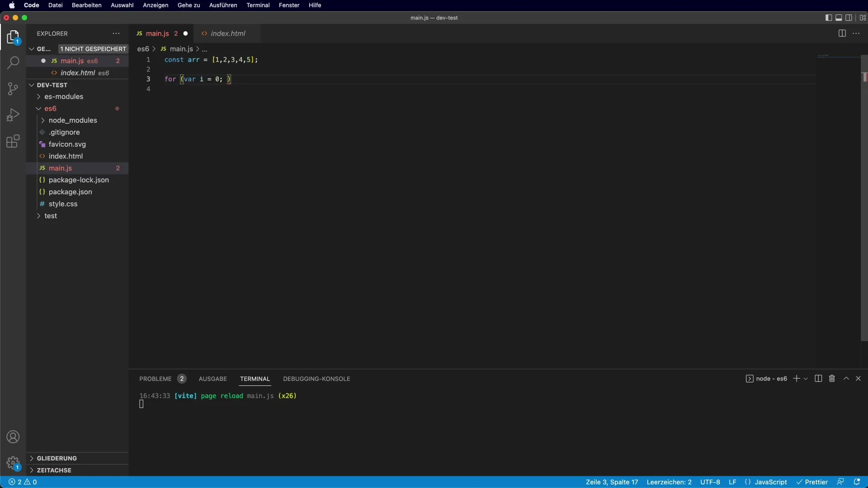Toggle secondary sidebar visibility
The height and width of the screenshot is (488, 868).
click(x=849, y=18)
